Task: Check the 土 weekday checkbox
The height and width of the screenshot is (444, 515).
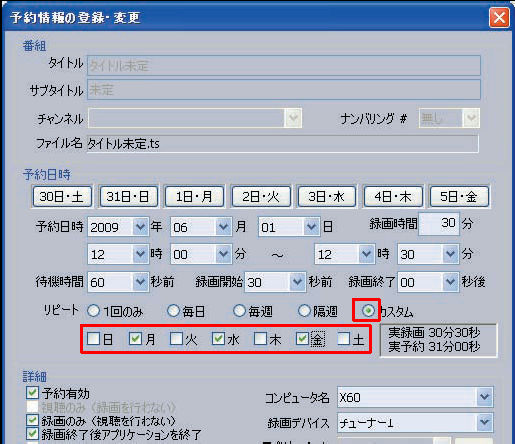Action: [343, 339]
